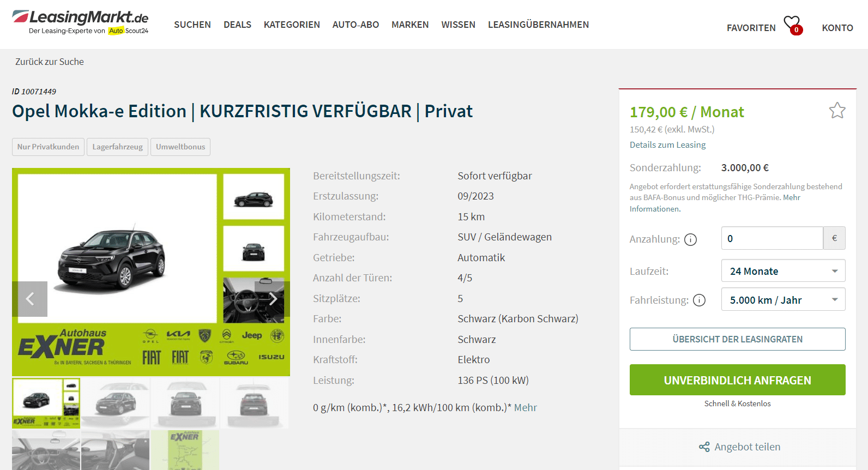Open FAVORITEN in the header

point(751,28)
